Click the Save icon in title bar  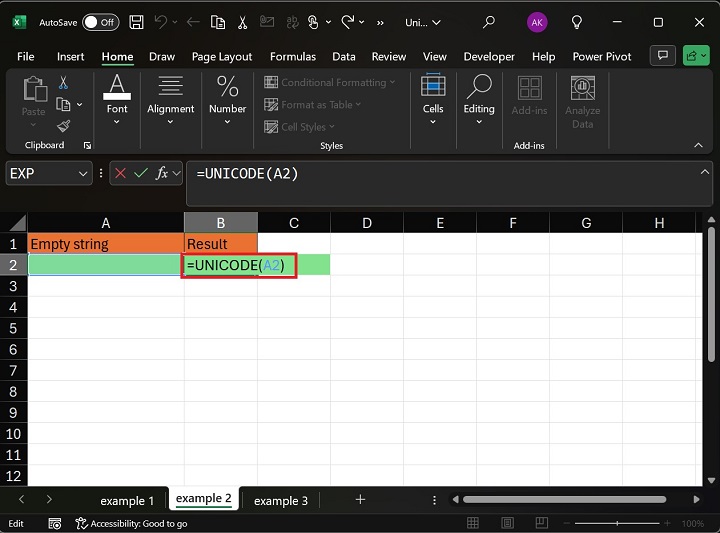(136, 22)
